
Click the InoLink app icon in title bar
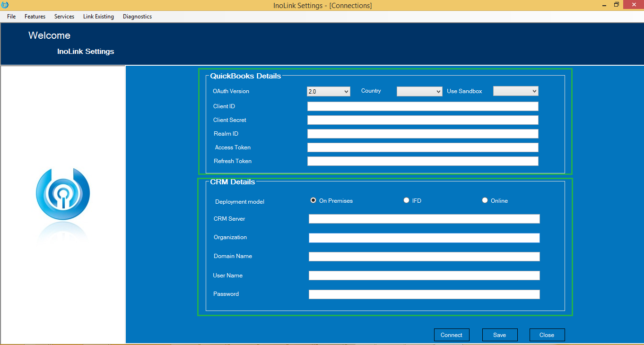tap(5, 5)
